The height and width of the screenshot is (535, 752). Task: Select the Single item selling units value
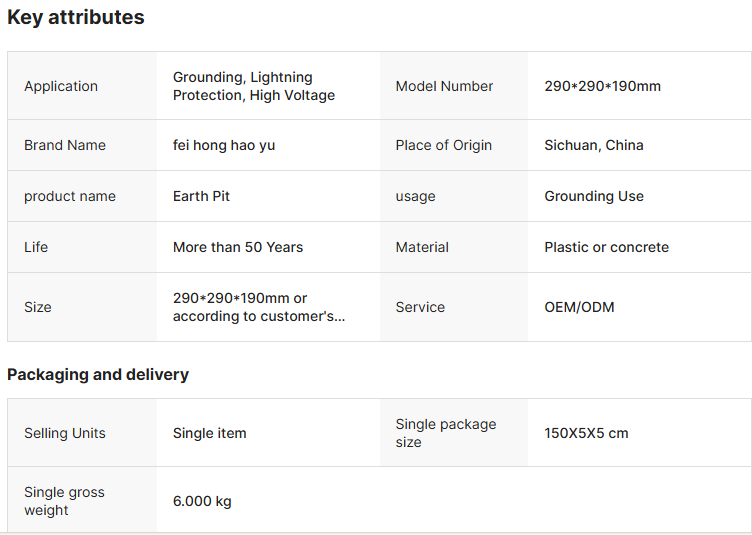tap(210, 433)
